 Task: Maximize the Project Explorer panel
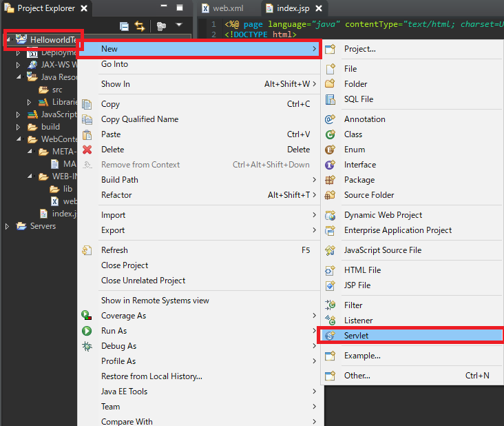[x=180, y=8]
